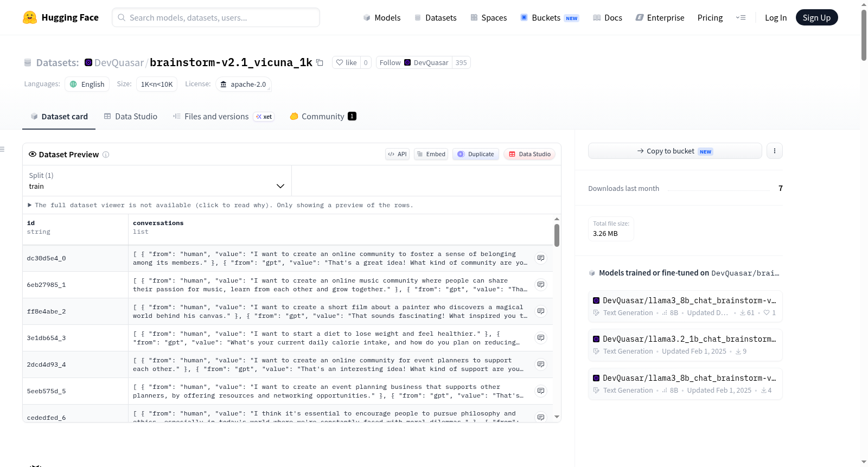Open the Spaces navigation item
The height and width of the screenshot is (467, 868).
489,17
